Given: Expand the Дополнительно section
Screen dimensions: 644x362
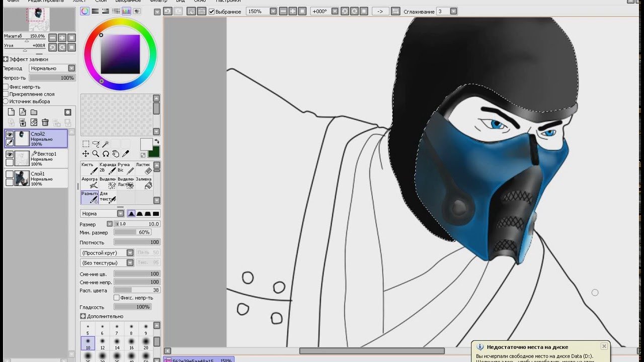Looking at the screenshot, I should tap(83, 316).
